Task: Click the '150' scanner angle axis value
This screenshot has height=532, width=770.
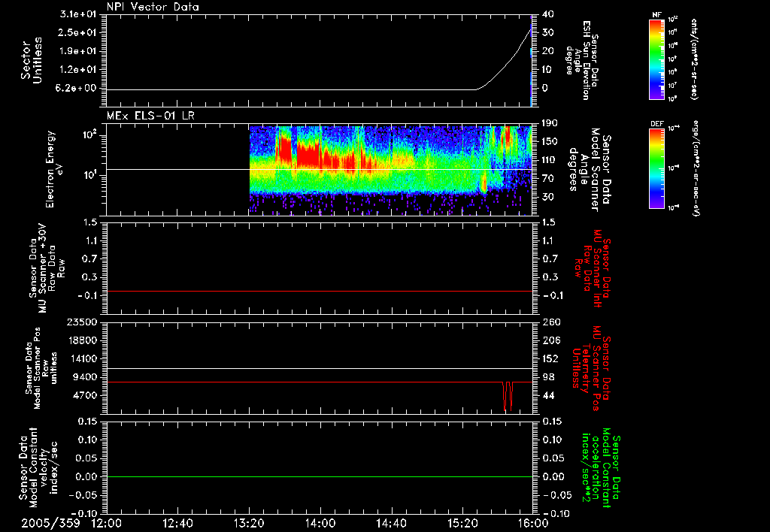Action: 551,141
